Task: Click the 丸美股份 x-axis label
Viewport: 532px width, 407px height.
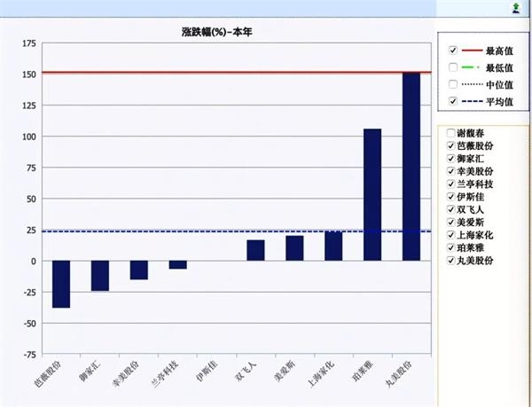Action: (x=399, y=374)
